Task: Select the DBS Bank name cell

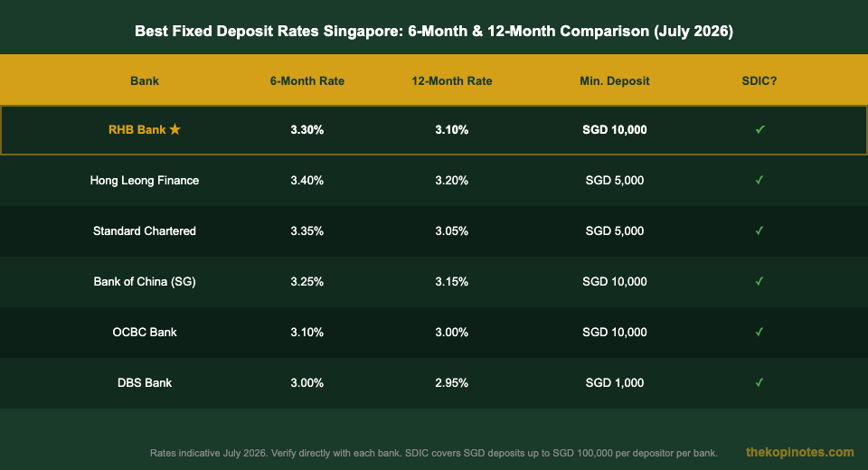Action: pos(145,382)
